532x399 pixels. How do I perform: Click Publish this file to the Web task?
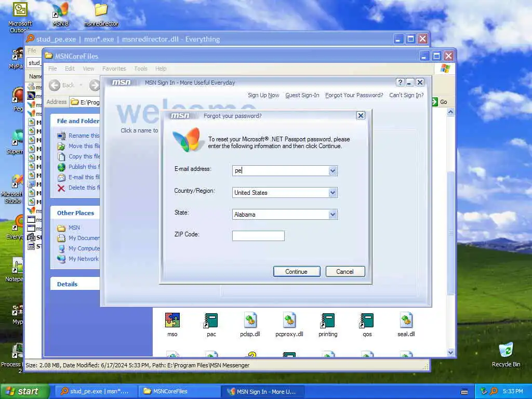pos(79,167)
